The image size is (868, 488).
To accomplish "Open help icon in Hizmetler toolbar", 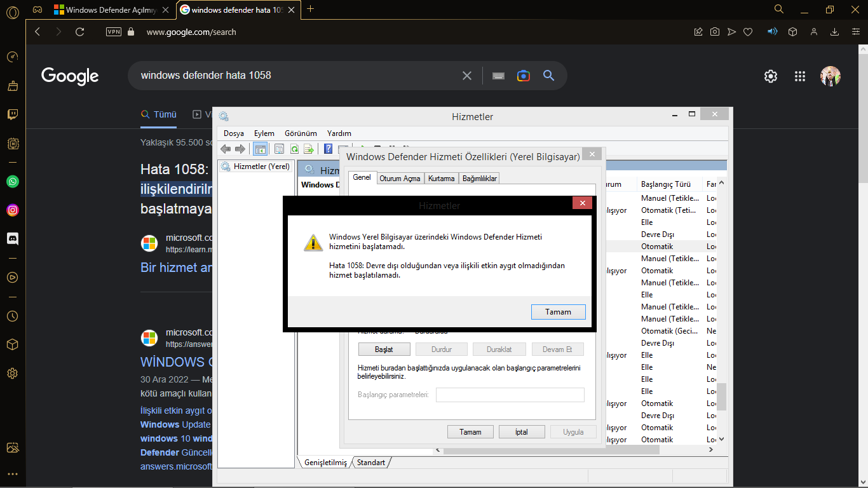I will point(329,149).
